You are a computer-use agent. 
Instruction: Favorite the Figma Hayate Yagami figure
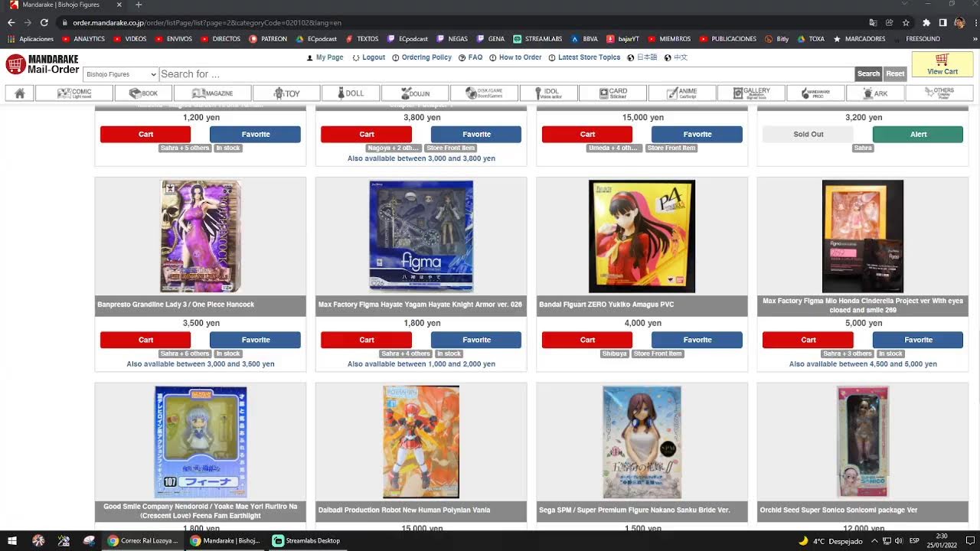476,340
